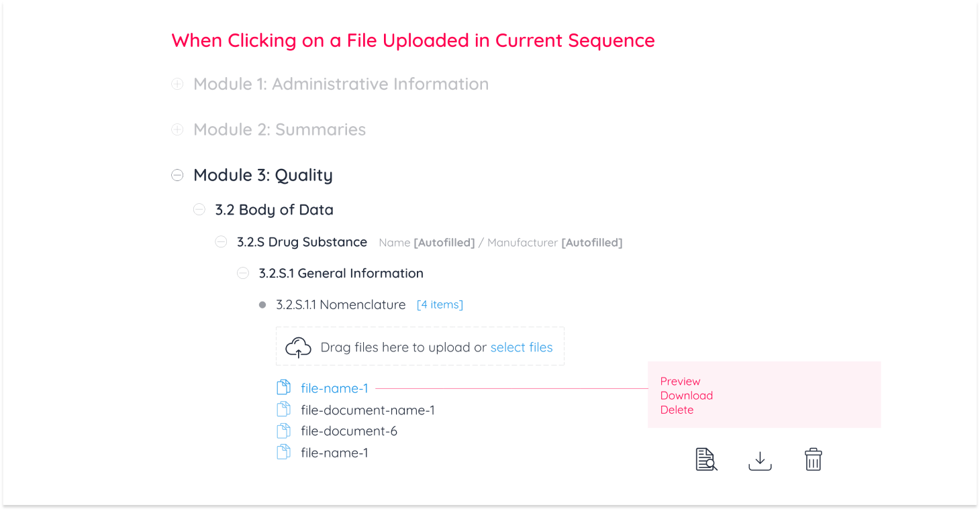Click the file icon beside file-document-name-1
Screen dimensions: 980x511
pyautogui.click(x=283, y=408)
